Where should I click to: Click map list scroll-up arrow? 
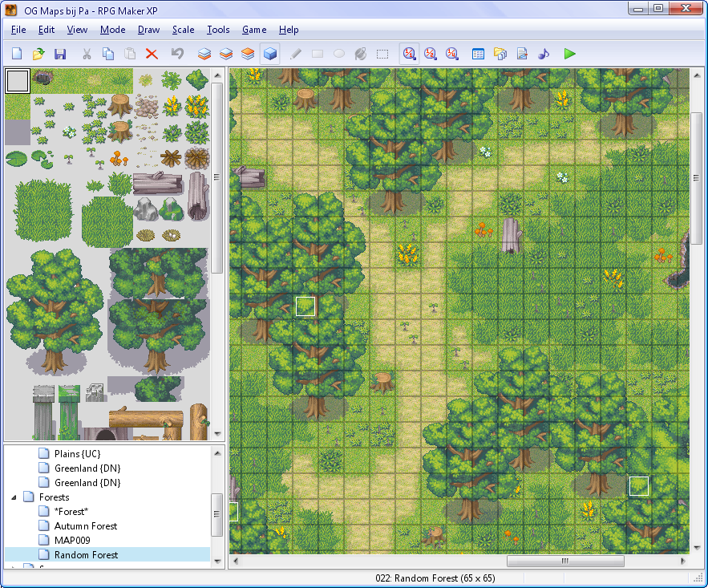[x=217, y=453]
